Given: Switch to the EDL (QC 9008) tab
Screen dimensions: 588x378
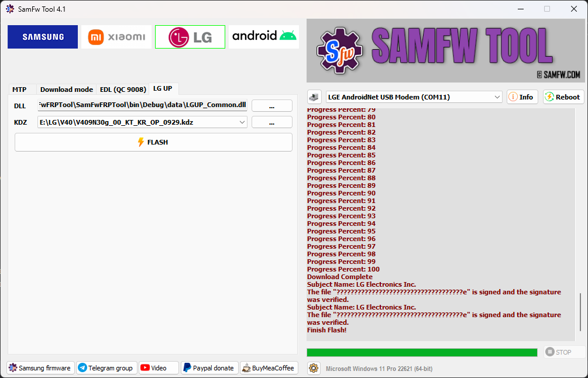Looking at the screenshot, I should click(x=123, y=90).
